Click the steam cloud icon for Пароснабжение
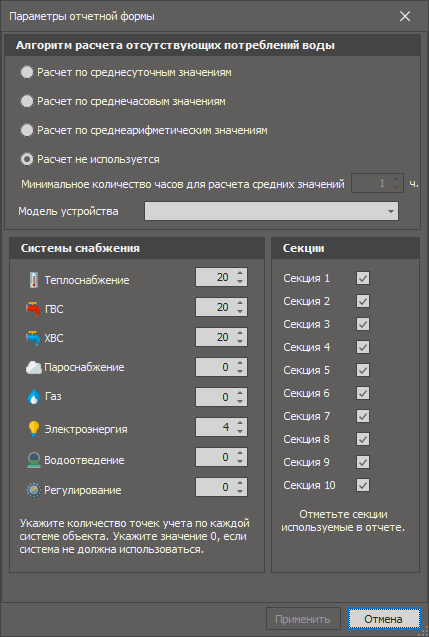Viewport: 429px width, 637px height. [34, 368]
